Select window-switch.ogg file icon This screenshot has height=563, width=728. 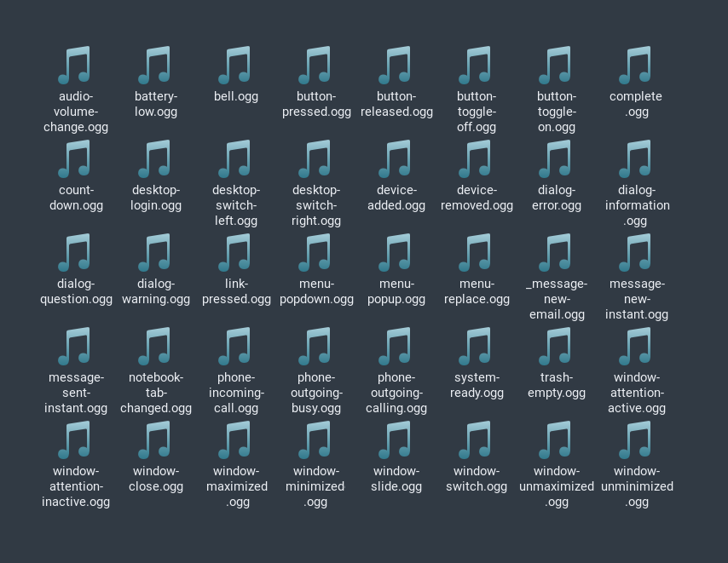pos(476,439)
